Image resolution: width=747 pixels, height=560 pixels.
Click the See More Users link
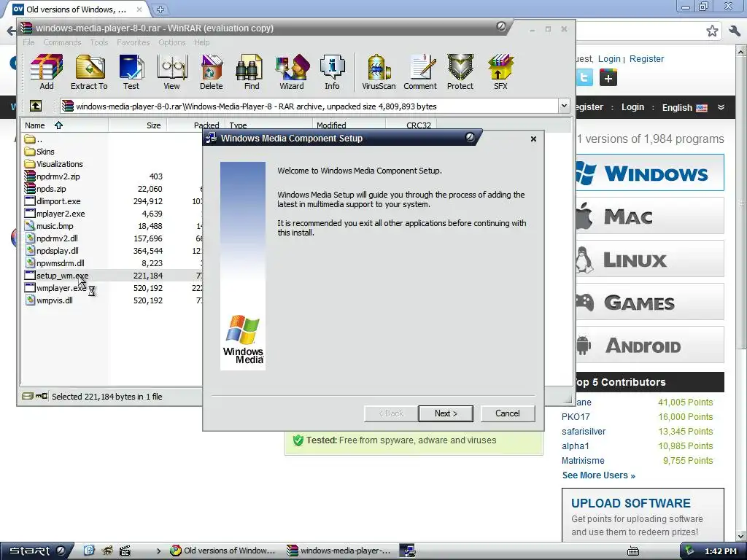pyautogui.click(x=598, y=475)
